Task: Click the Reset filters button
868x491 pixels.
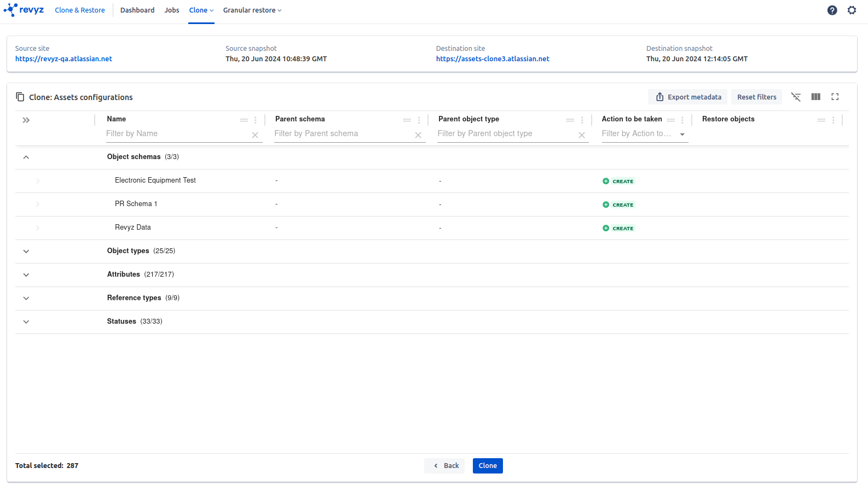Action: click(x=756, y=97)
